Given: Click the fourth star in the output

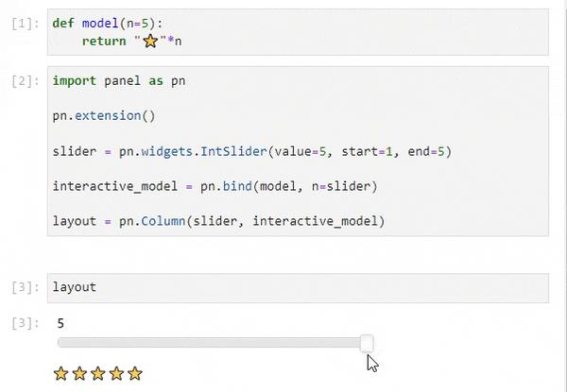Looking at the screenshot, I should click(116, 373).
